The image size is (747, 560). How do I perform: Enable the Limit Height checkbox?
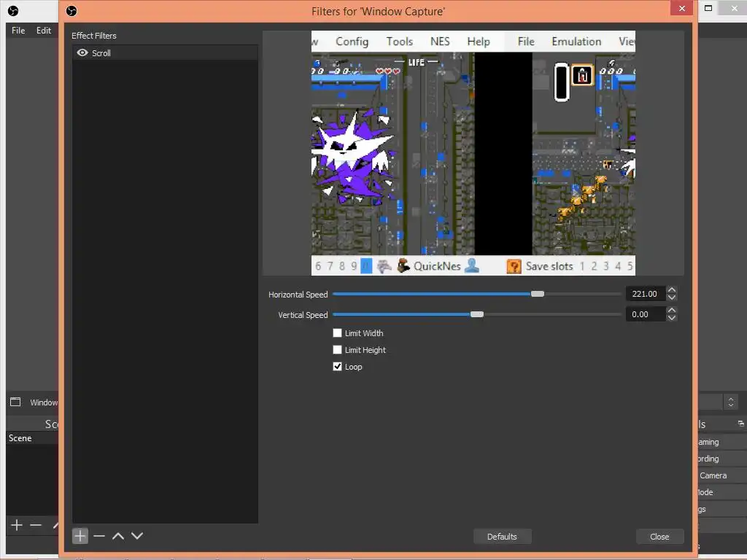337,349
